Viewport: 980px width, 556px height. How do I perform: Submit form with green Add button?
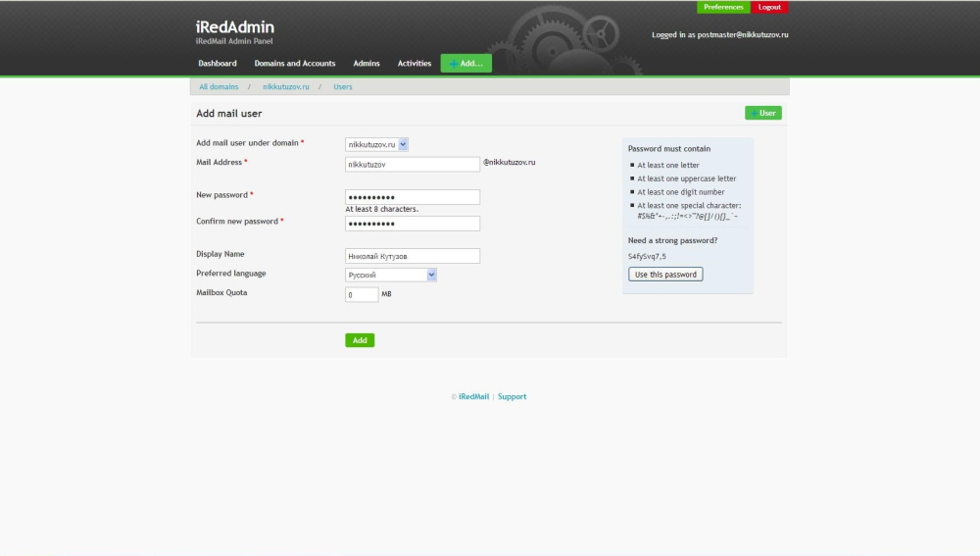[x=360, y=340]
